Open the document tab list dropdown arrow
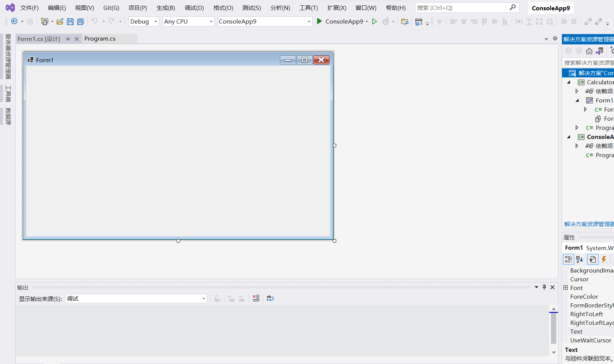Viewport: 614px width, 364px height. [546, 39]
